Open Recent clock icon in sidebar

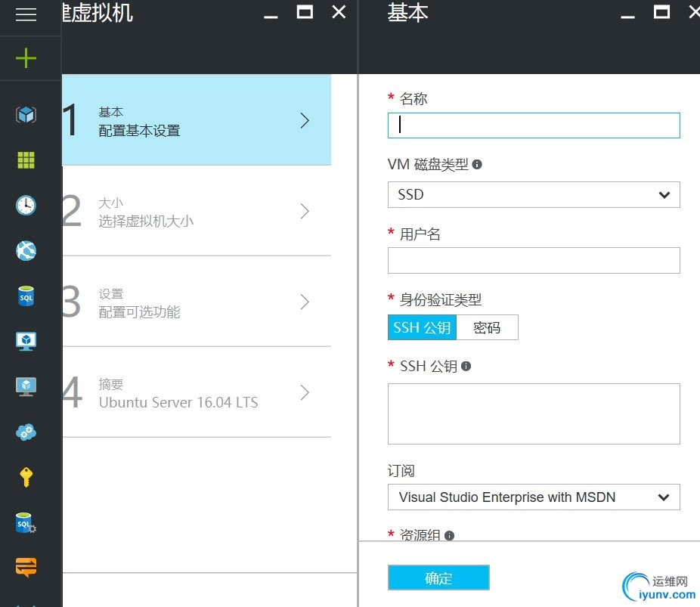pos(26,206)
